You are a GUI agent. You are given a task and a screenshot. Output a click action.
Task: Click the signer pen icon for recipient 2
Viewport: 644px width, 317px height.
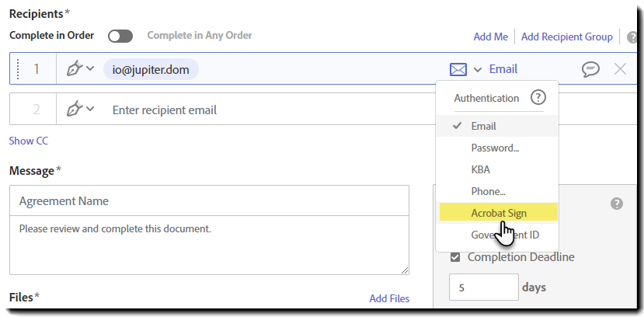tap(75, 110)
